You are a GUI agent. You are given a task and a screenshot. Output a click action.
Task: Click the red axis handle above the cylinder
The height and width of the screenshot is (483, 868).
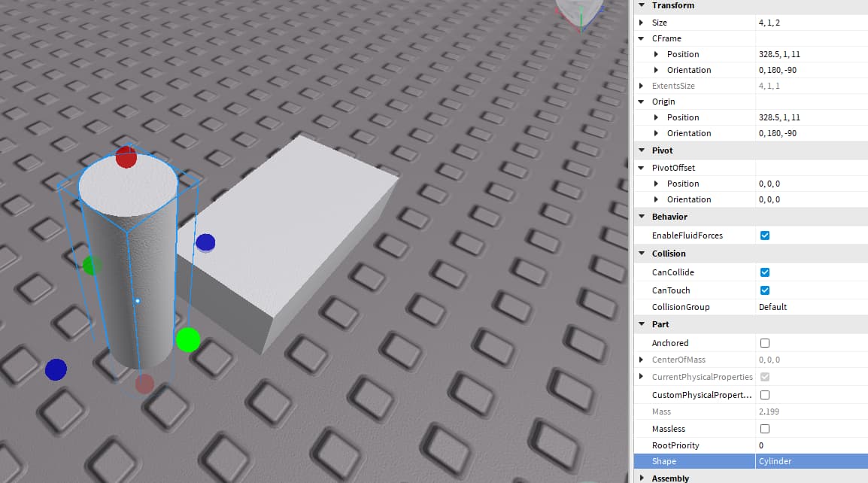[x=126, y=157]
